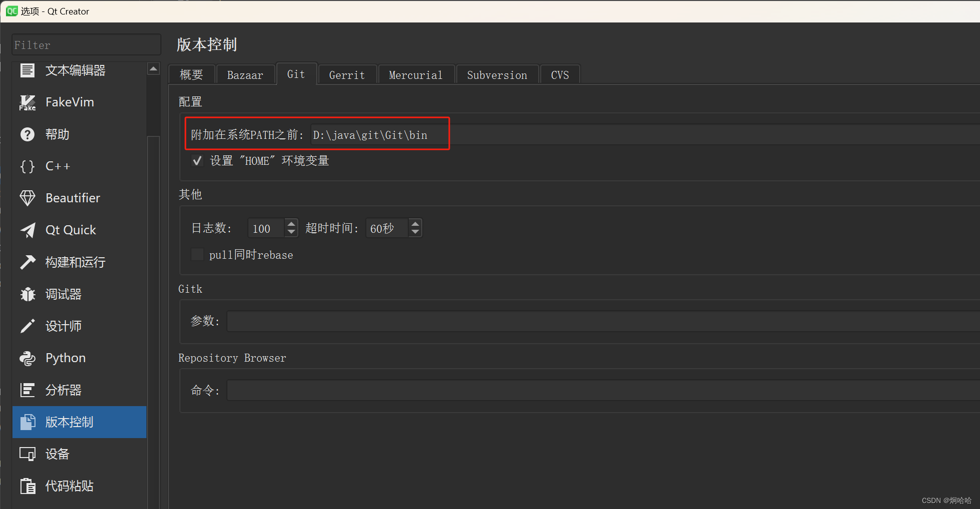Select the Qt Quick list entry label
This screenshot has height=509, width=980.
click(71, 230)
